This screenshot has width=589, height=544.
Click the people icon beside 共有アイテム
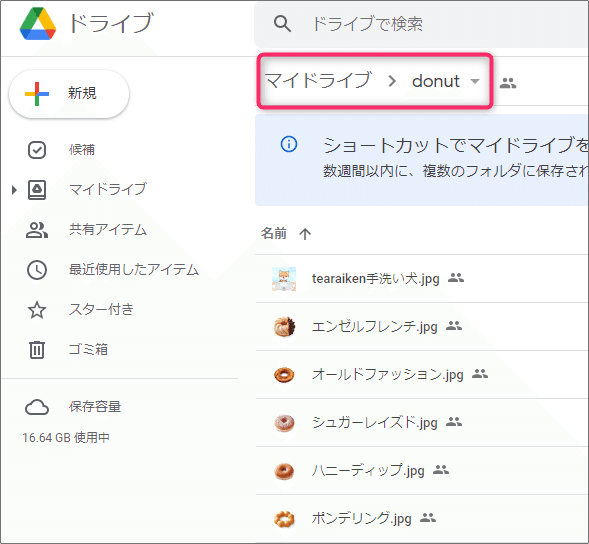pyautogui.click(x=37, y=230)
